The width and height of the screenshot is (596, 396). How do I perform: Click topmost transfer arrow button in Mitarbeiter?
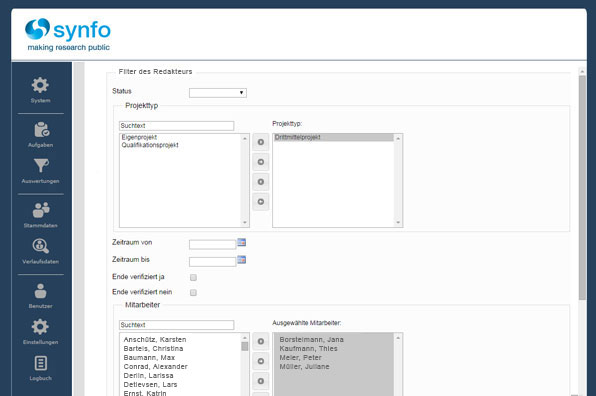261,341
